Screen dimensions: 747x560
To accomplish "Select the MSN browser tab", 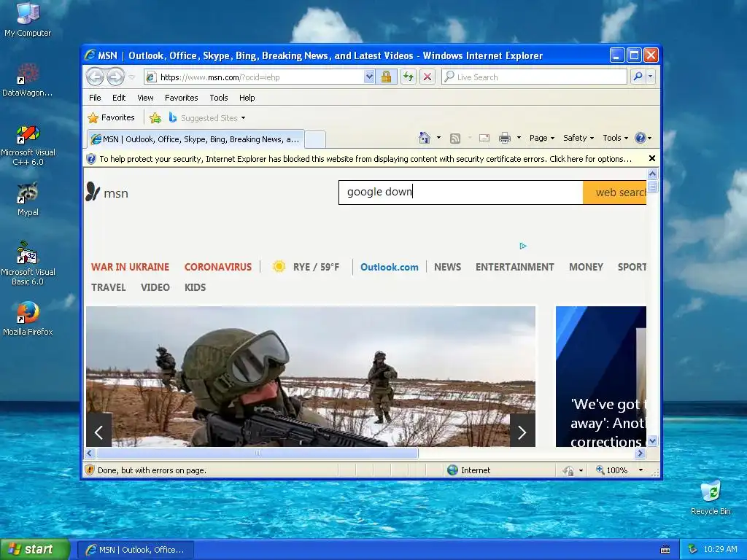I will click(196, 139).
